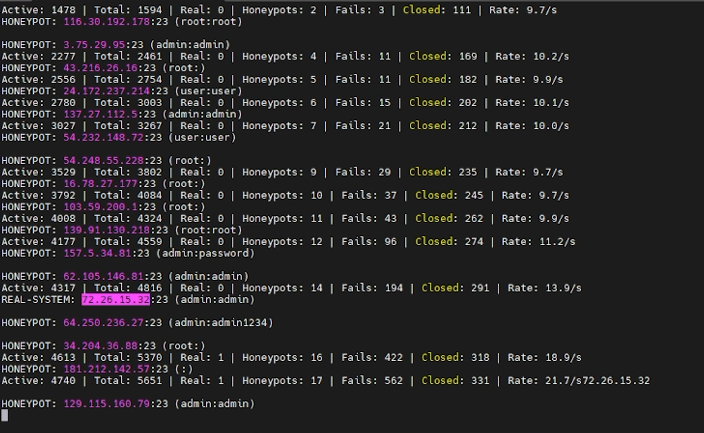Click honeypot IP 116.30.192.178

[x=107, y=22]
